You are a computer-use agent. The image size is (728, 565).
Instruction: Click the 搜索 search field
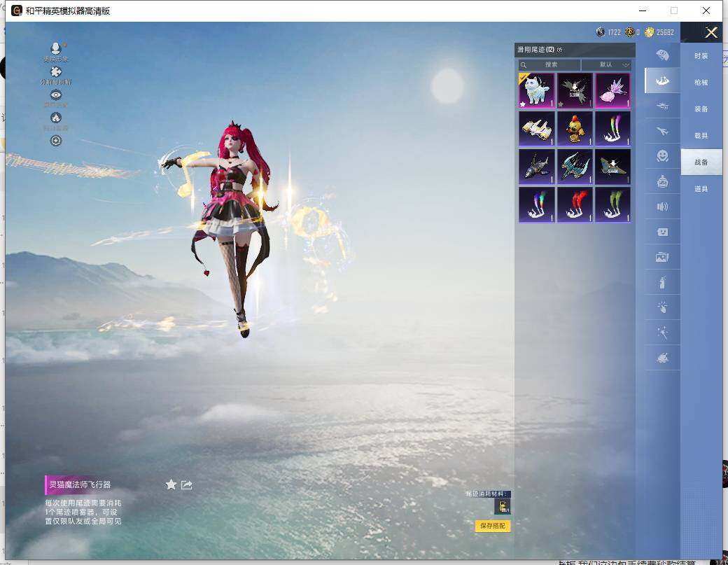pyautogui.click(x=549, y=64)
